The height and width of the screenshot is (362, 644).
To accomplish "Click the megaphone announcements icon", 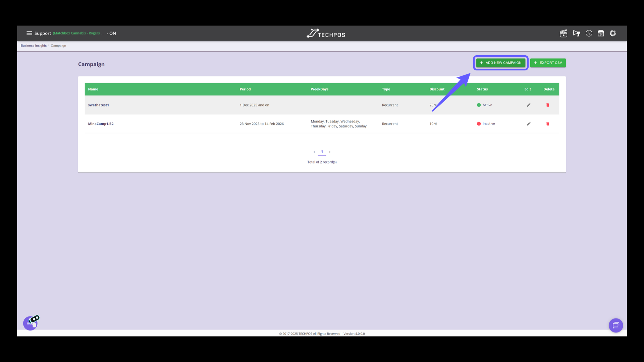I will tap(577, 33).
